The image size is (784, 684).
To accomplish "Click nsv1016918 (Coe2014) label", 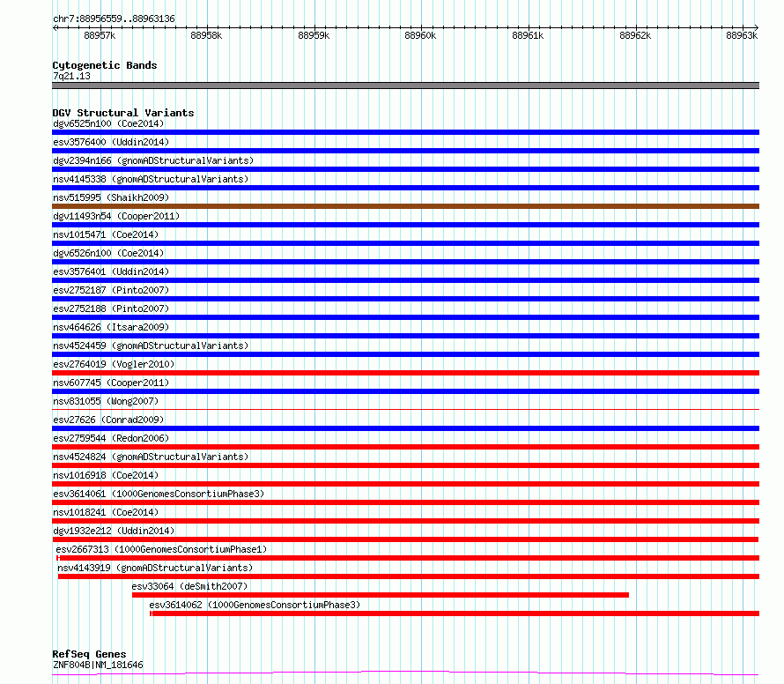I will tap(106, 475).
